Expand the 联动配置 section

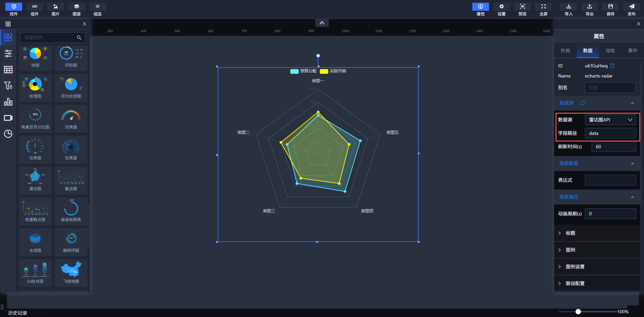point(575,283)
